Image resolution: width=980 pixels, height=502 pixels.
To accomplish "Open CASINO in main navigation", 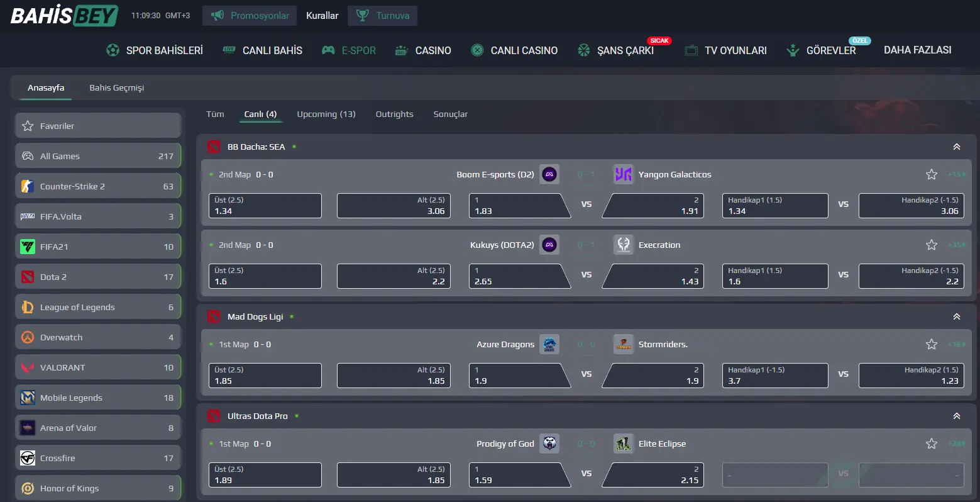I will pos(423,50).
